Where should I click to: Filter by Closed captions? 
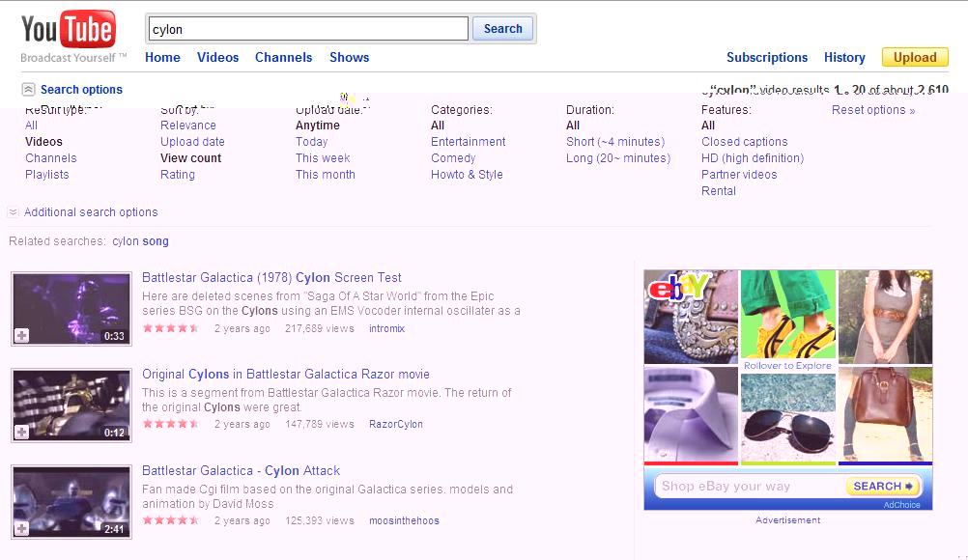pos(745,142)
